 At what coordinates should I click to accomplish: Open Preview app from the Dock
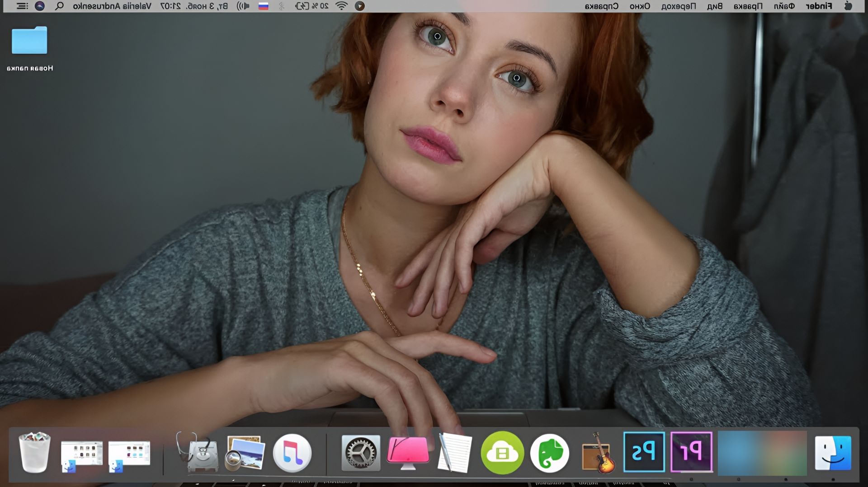[x=245, y=453]
